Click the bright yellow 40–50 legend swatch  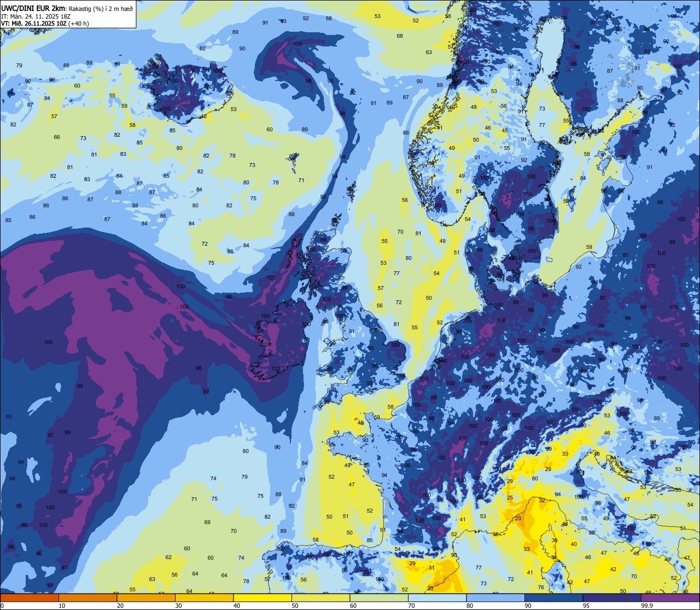click(x=262, y=598)
